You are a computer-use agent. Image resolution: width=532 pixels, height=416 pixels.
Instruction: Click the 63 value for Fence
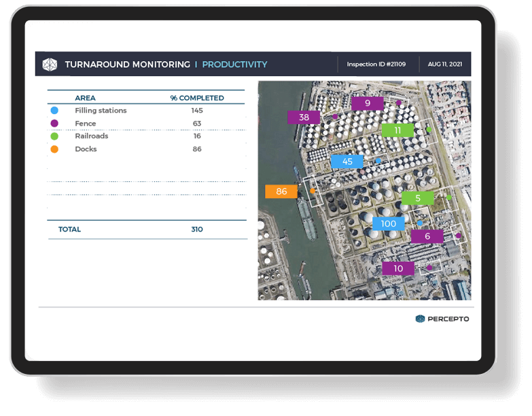[x=197, y=124]
